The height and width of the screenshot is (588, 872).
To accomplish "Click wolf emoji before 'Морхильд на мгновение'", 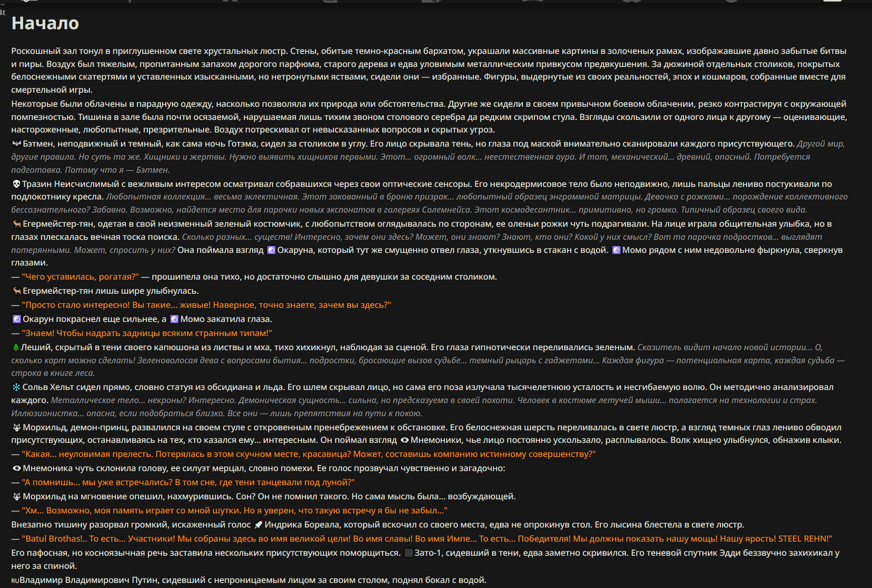I will click(17, 496).
